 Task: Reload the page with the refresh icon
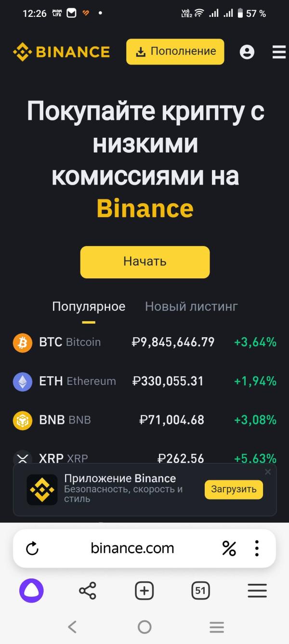tap(32, 548)
